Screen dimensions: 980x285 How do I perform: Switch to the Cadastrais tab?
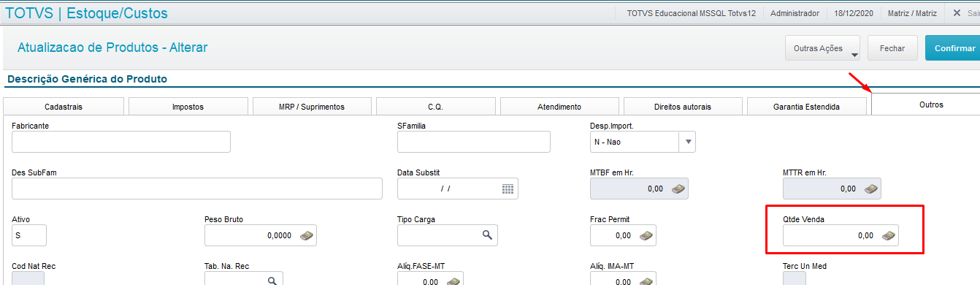click(64, 107)
